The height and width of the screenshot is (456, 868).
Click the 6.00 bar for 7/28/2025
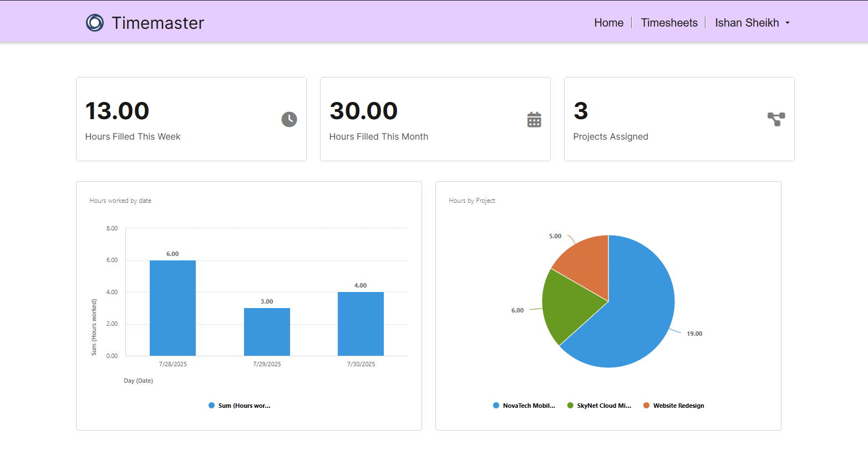point(172,308)
